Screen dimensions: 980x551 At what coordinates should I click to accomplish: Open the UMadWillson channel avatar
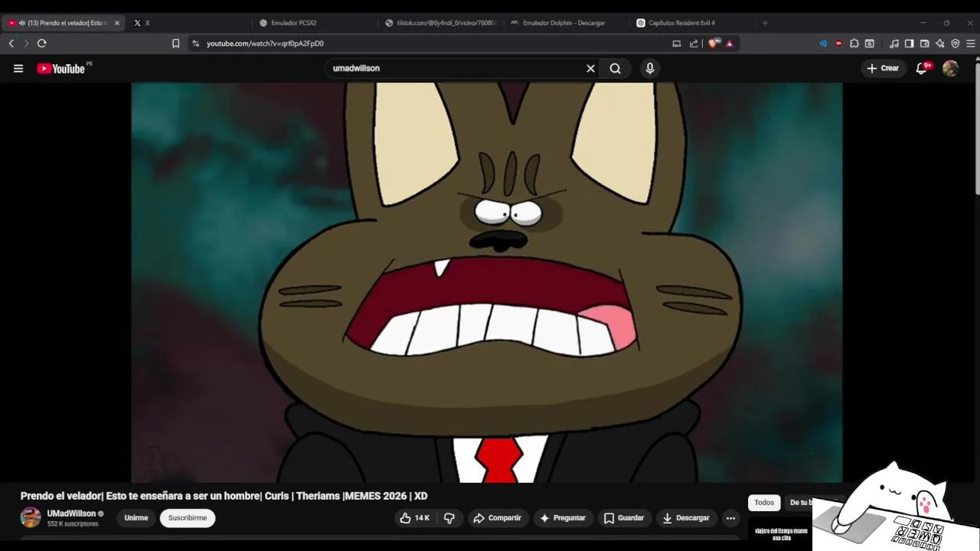point(31,517)
